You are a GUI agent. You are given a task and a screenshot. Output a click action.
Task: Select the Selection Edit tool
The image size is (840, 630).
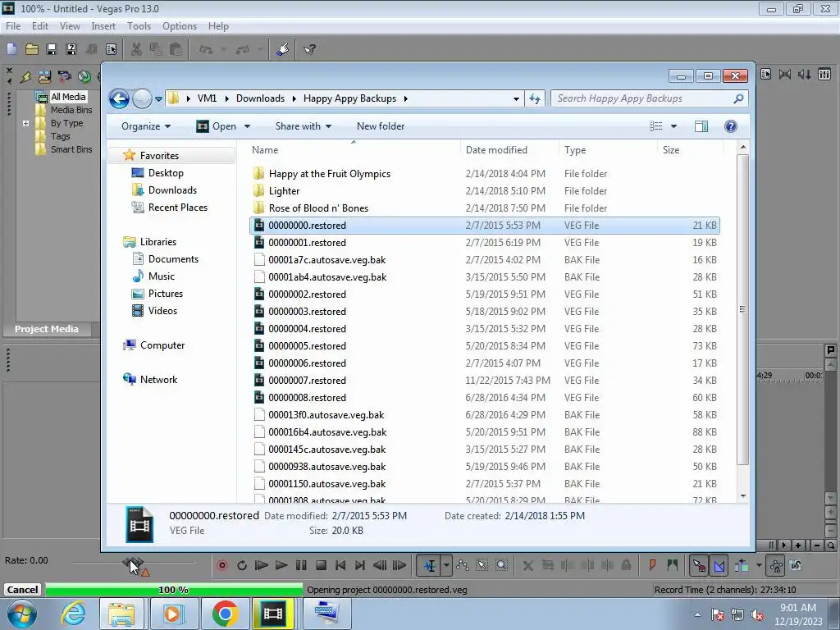tap(482, 565)
